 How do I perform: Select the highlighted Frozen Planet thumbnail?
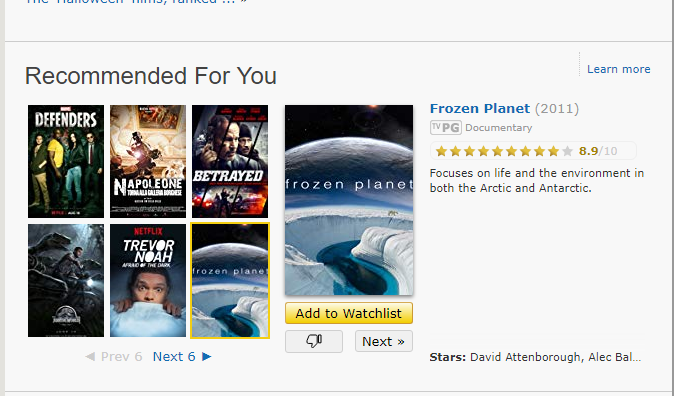click(x=230, y=280)
